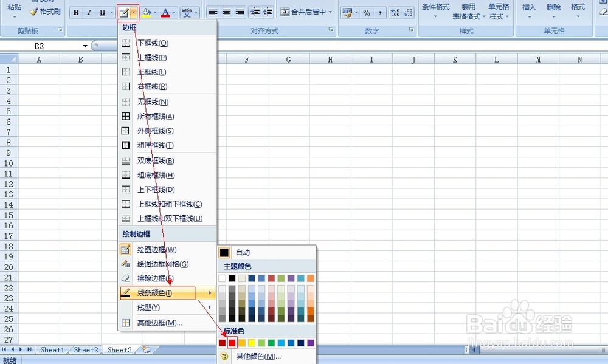This screenshot has width=608, height=364.
Task: Pick purple standard color swatch
Action: click(311, 343)
